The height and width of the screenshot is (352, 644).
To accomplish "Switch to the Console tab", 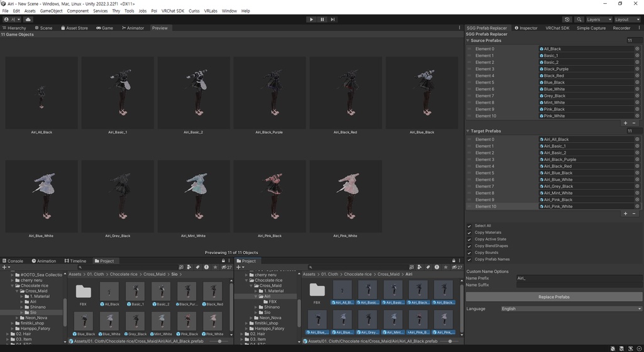I will tap(13, 261).
